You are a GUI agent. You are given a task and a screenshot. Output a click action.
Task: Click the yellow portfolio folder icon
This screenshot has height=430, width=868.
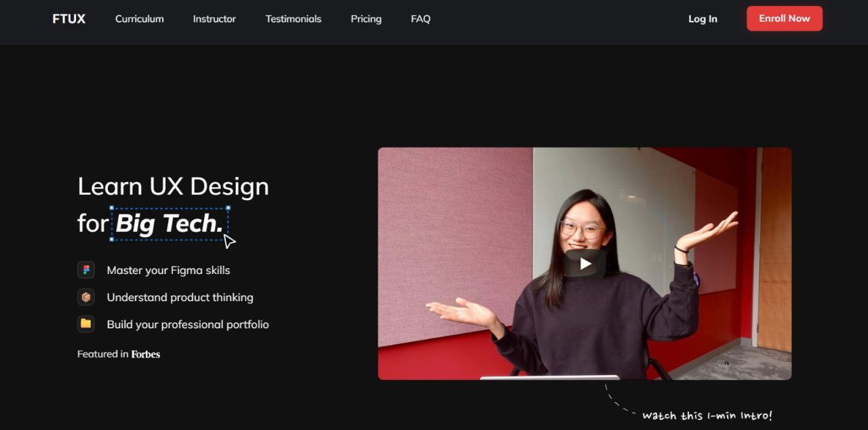85,324
